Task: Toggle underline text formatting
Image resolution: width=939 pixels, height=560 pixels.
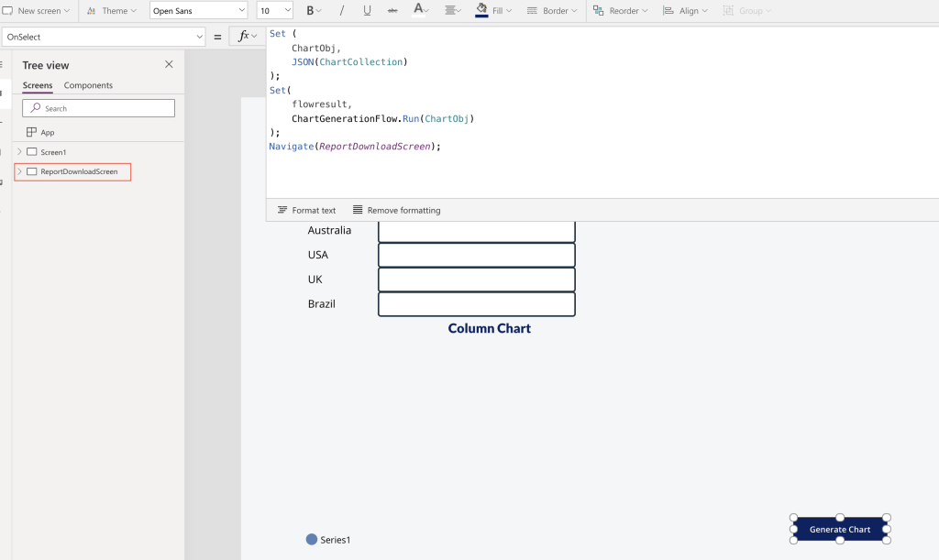Action: 368,11
